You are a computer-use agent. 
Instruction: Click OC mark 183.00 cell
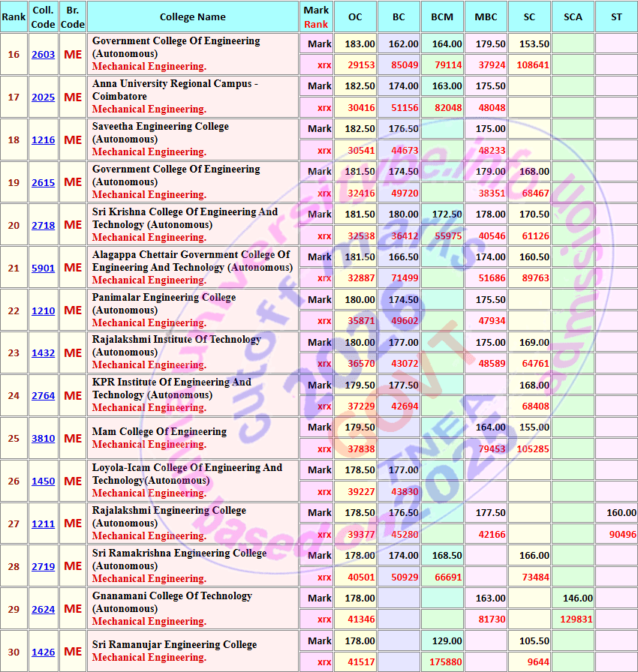[x=356, y=43]
